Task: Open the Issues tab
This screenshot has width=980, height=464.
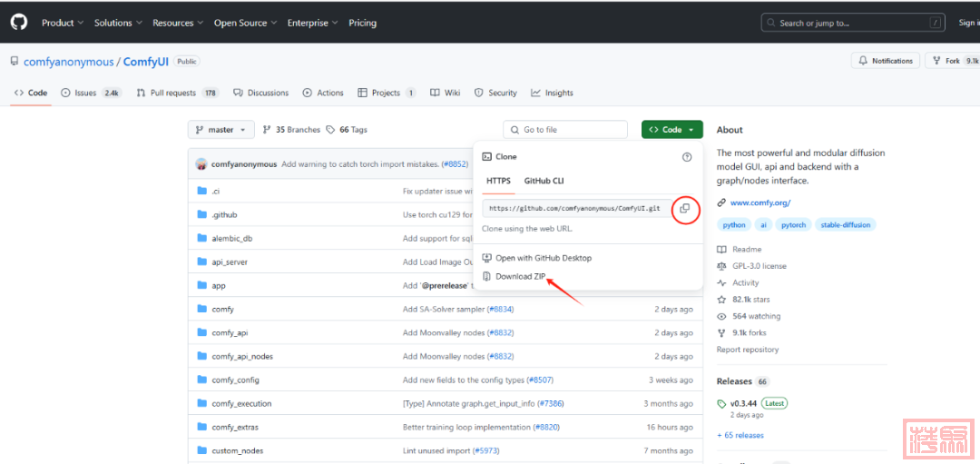Action: [x=91, y=93]
